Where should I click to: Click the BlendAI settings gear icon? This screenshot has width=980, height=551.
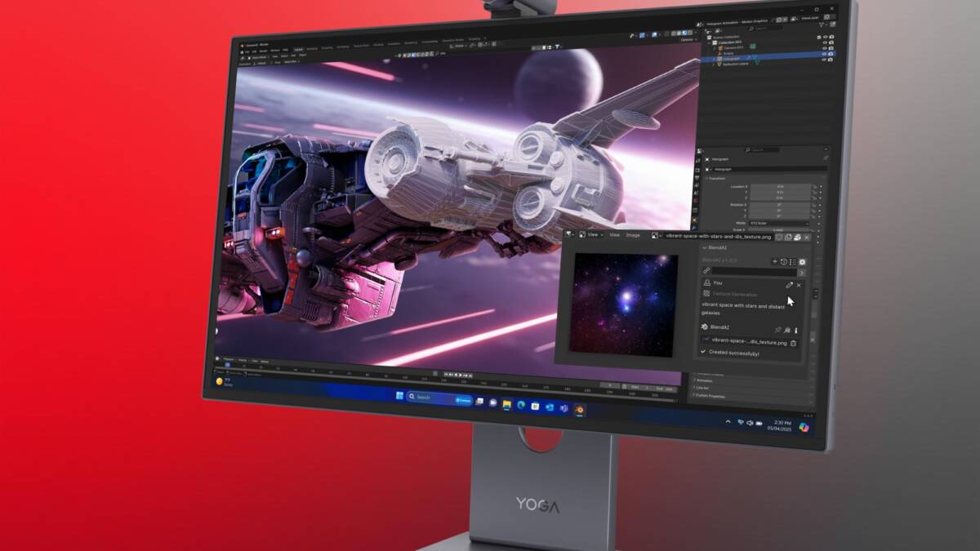[x=801, y=262]
